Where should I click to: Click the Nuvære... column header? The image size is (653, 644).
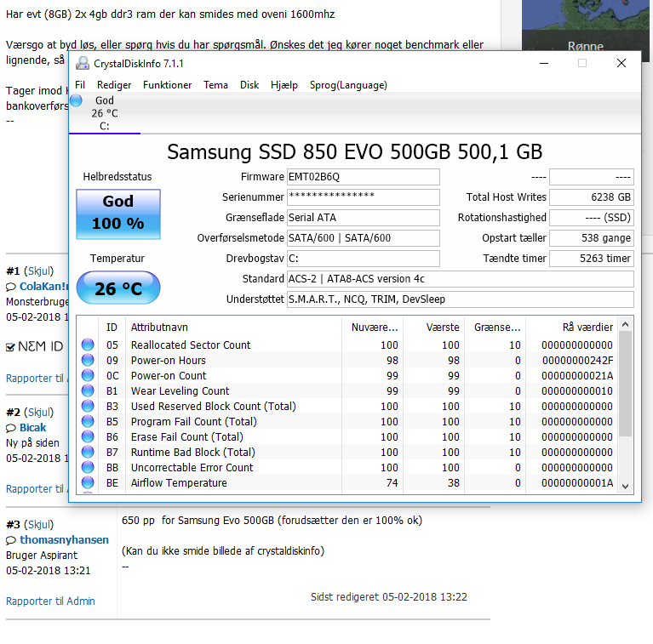372,328
